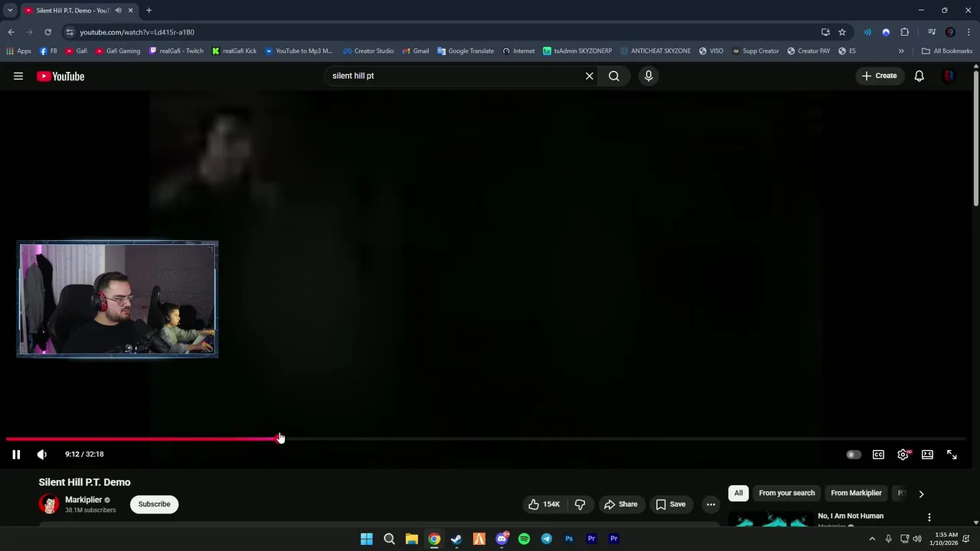Image resolution: width=980 pixels, height=551 pixels.
Task: Open Discord from taskbar
Action: click(x=501, y=539)
